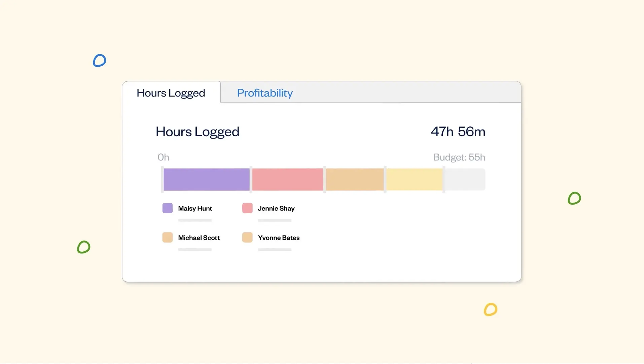Screen dimensions: 644x364
Task: Click the unused grey portion of the budget bar
Action: point(465,180)
